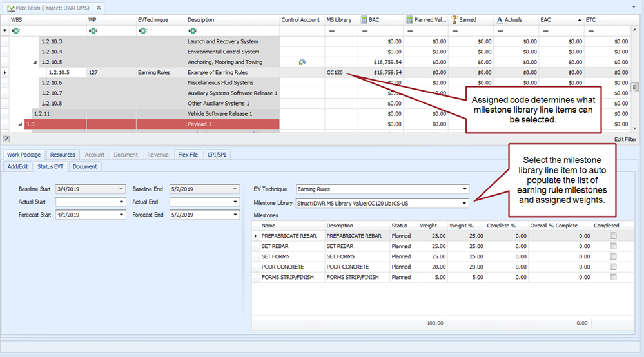This screenshot has height=357, width=644.
Task: Open the Forecast Start date picker
Action: tap(121, 215)
